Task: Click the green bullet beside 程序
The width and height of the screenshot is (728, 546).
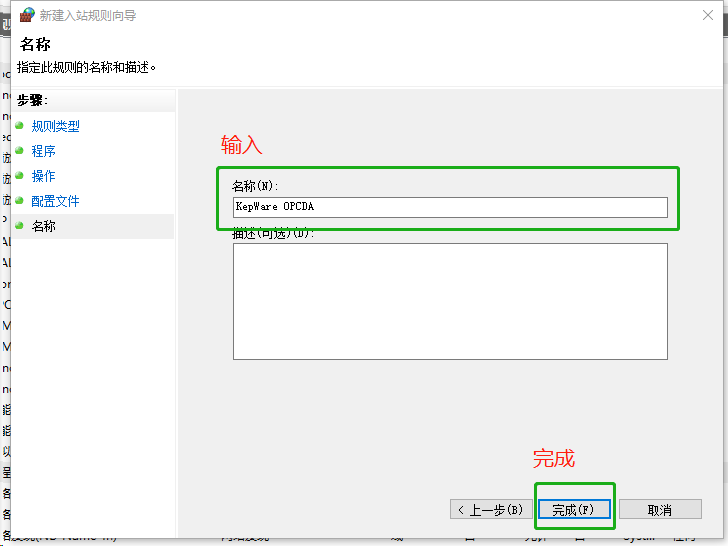Action: pyautogui.click(x=19, y=150)
